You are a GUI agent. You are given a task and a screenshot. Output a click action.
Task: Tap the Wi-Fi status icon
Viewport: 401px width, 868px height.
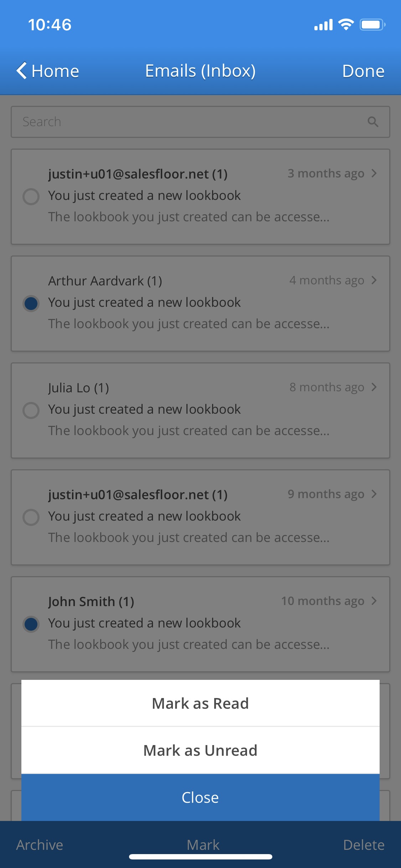pyautogui.click(x=345, y=25)
